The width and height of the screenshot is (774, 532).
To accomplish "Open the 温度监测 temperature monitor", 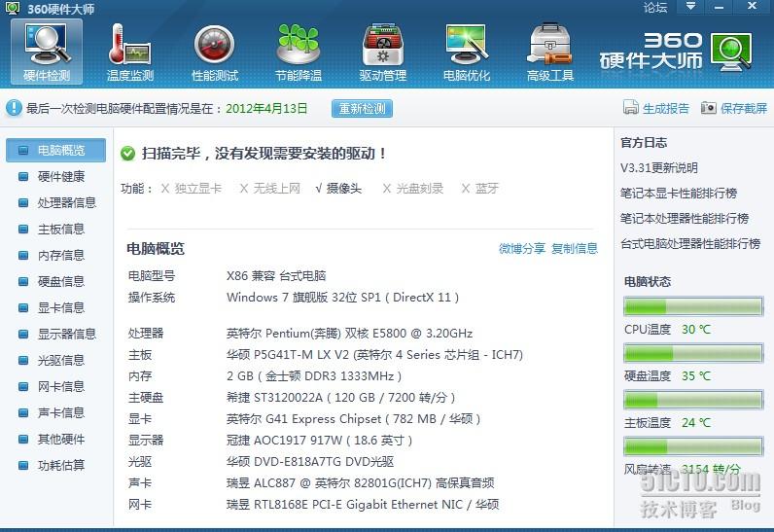I will click(130, 52).
